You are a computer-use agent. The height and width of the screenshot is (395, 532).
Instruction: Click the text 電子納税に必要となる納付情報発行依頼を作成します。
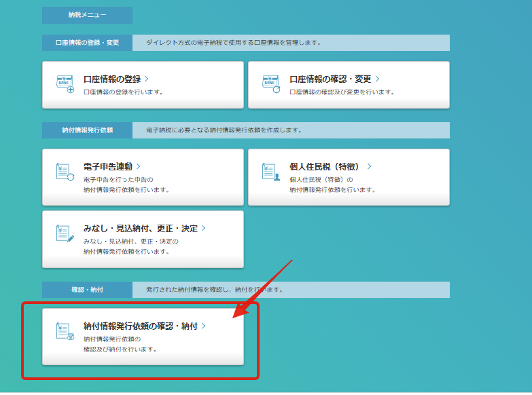click(224, 130)
